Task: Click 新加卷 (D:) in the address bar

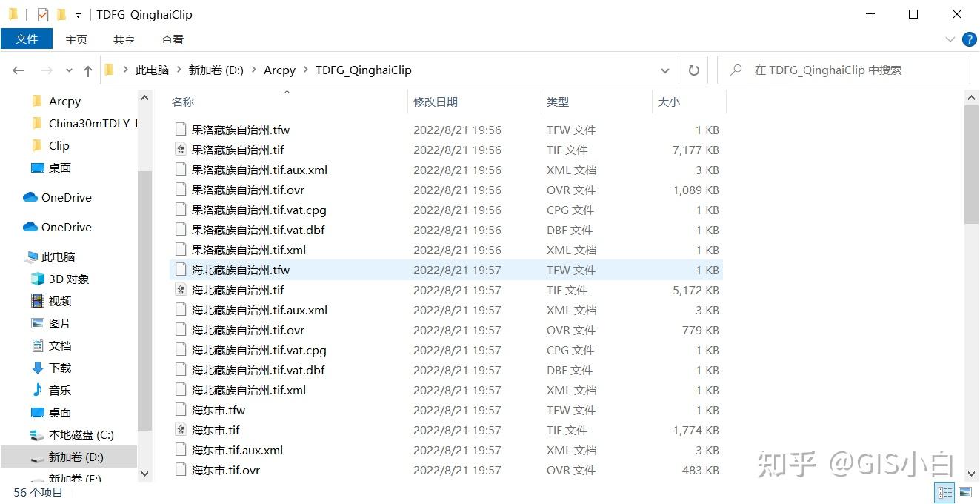Action: click(x=216, y=70)
